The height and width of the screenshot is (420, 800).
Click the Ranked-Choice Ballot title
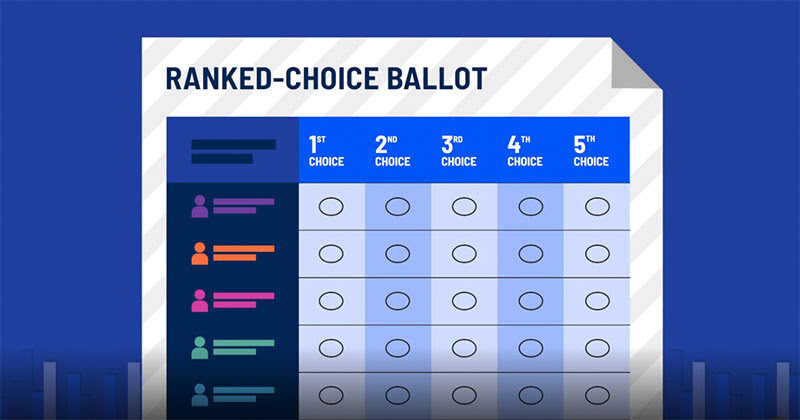(x=326, y=79)
